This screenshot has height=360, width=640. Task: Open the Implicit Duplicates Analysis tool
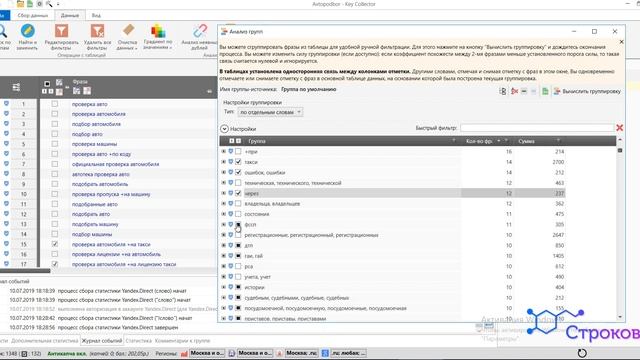click(x=200, y=37)
